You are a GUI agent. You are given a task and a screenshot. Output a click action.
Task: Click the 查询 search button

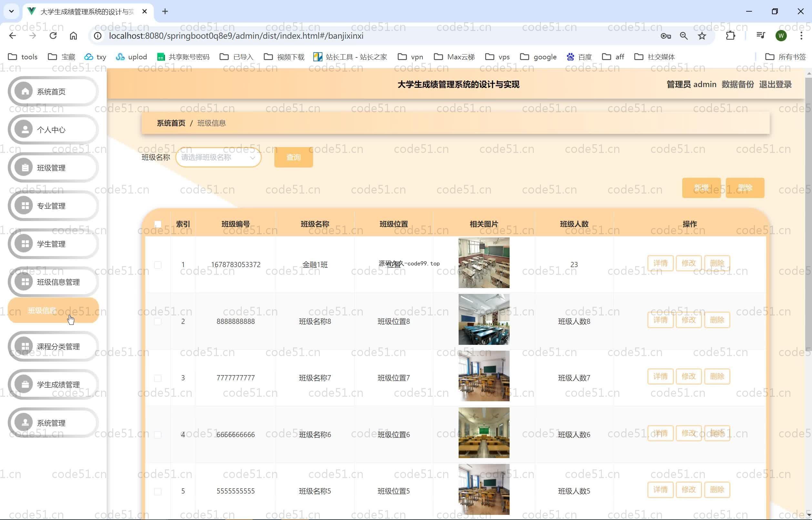click(293, 157)
